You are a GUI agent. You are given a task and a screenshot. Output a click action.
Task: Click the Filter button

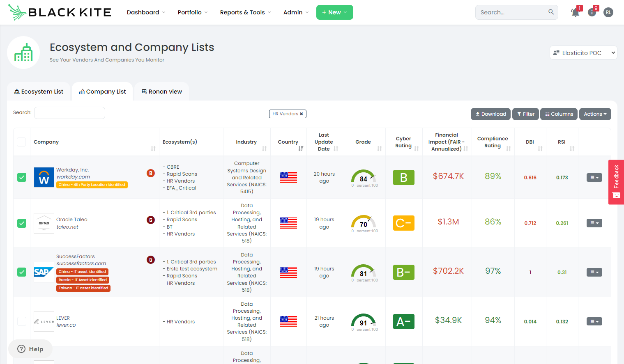[x=526, y=114]
